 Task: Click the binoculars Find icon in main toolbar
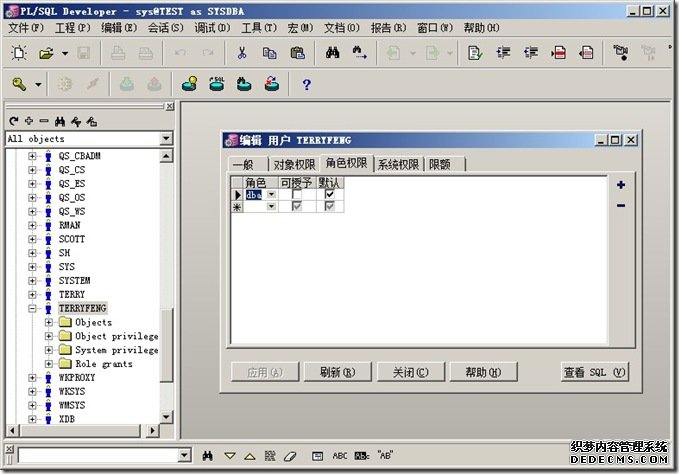(x=334, y=53)
